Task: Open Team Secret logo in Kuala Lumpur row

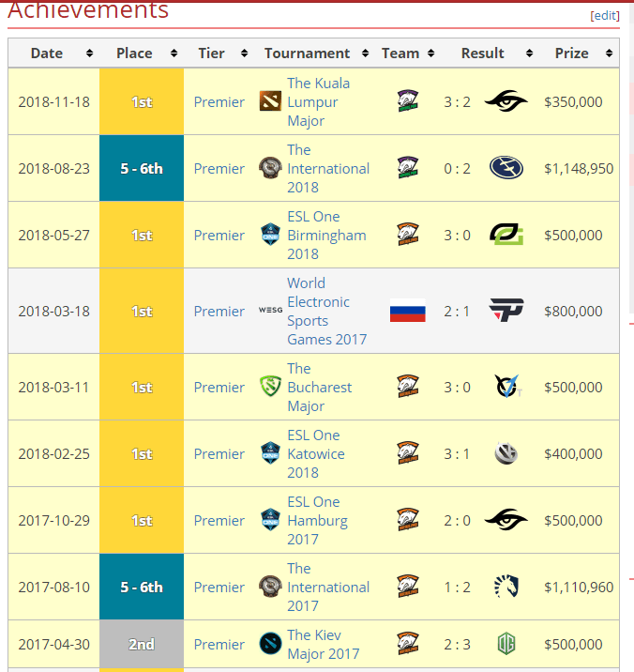Action: click(x=506, y=101)
